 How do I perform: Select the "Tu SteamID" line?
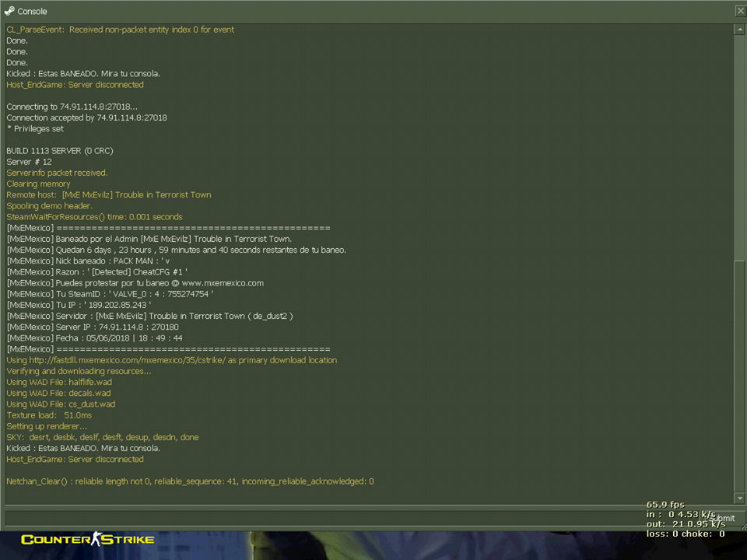pos(110,294)
